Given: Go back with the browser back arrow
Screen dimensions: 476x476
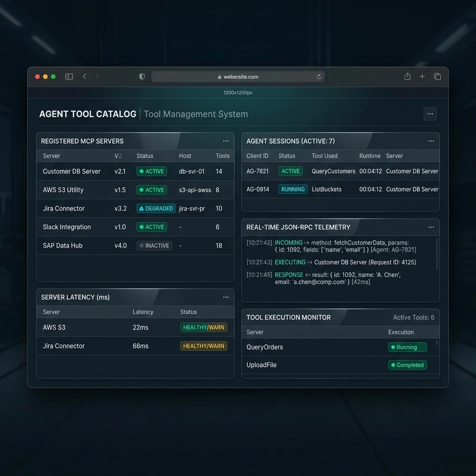Looking at the screenshot, I should [x=85, y=77].
